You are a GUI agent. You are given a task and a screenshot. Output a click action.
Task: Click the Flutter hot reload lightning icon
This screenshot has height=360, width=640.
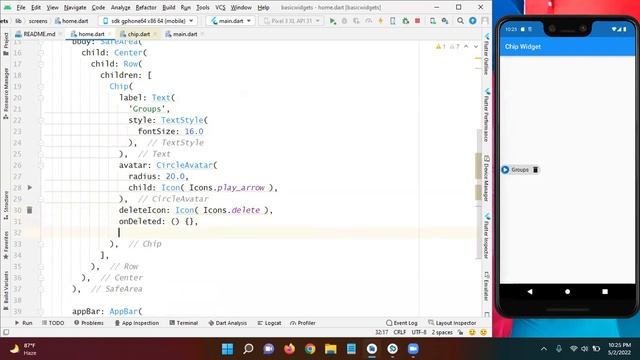click(380, 21)
